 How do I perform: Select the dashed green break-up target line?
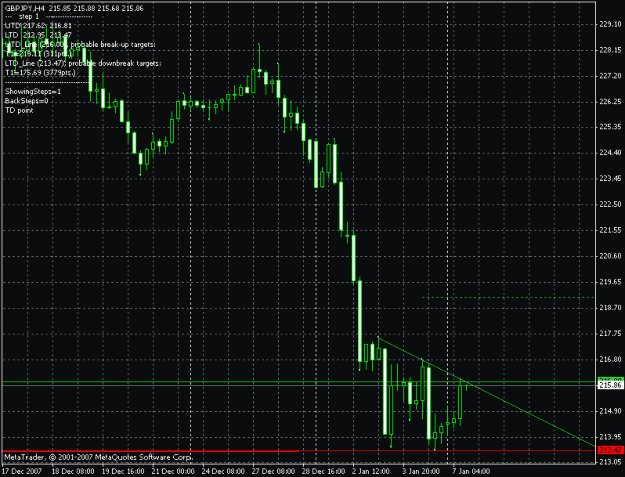click(508, 297)
